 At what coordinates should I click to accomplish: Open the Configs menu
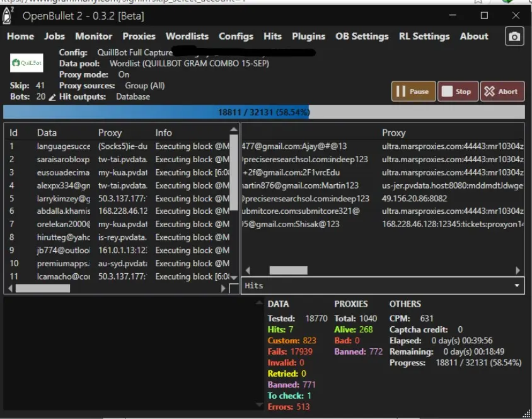(236, 37)
